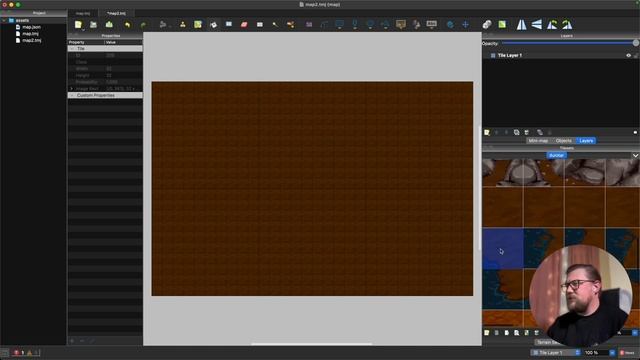Click the layer Opacity slider handle
Image resolution: width=640 pixels, height=360 pixels.
tap(636, 43)
